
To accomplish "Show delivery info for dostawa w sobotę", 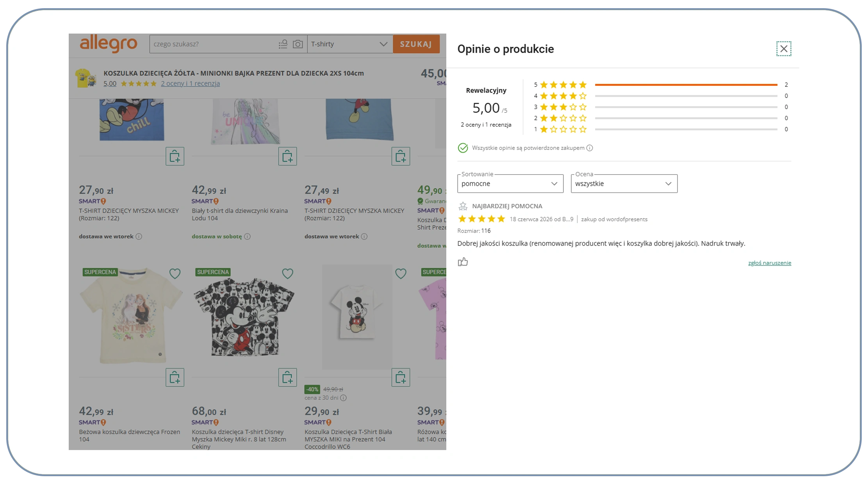I will tap(247, 237).
